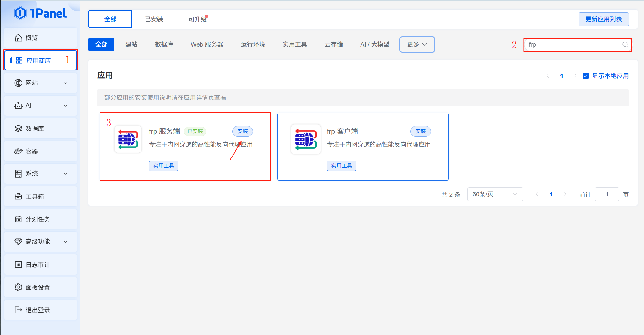Switch to the 已安装 tab
The height and width of the screenshot is (335, 644).
(154, 19)
